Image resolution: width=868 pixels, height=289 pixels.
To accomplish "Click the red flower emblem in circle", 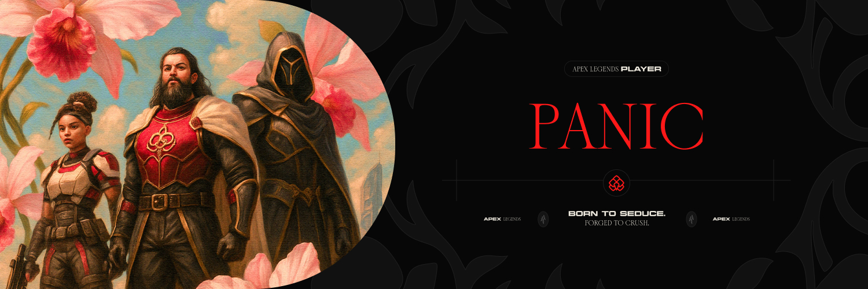I will pos(616,183).
